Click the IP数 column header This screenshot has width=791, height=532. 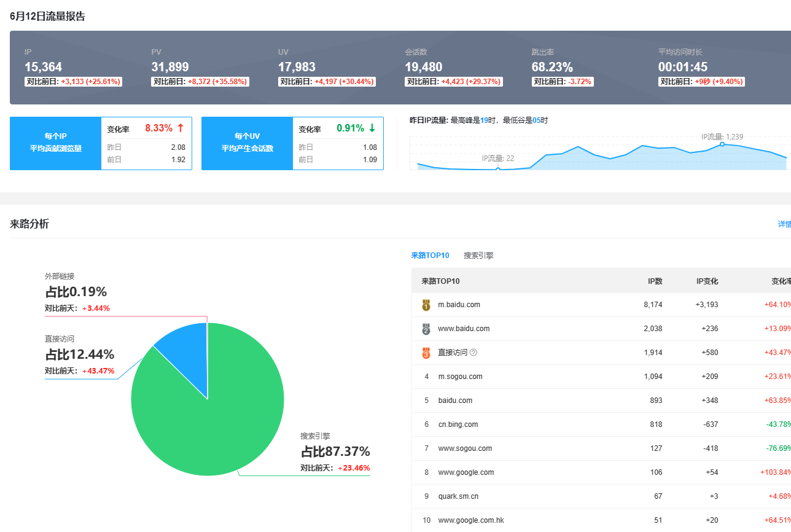(655, 281)
